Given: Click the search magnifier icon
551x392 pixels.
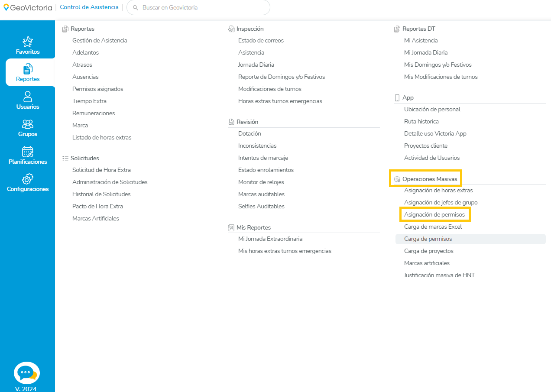Looking at the screenshot, I should [136, 8].
